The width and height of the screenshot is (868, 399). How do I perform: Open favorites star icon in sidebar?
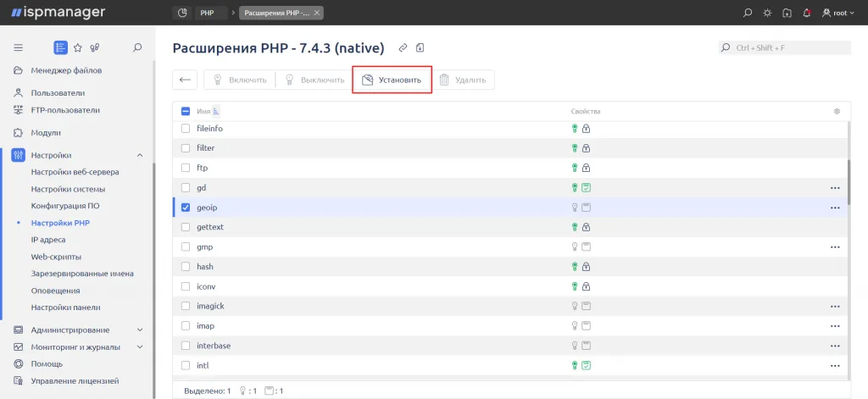(77, 47)
